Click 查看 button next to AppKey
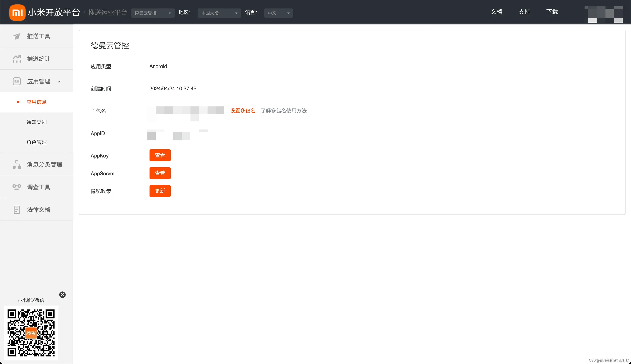631x364 pixels. pos(160,155)
